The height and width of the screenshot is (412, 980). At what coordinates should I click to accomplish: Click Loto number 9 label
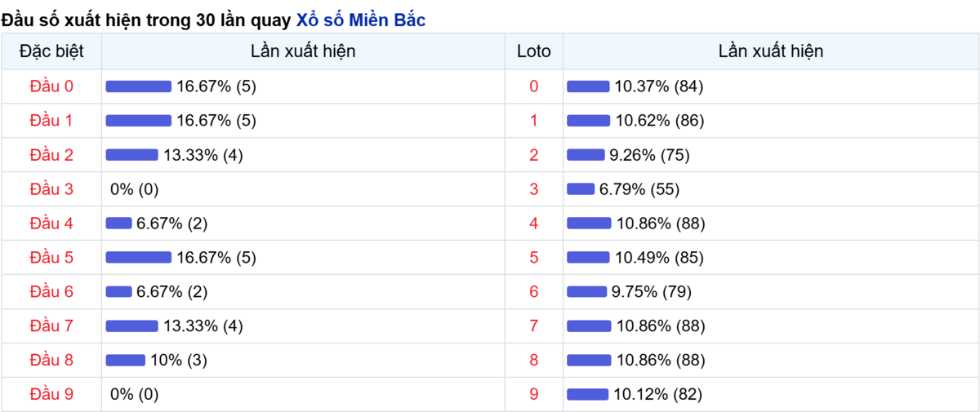pyautogui.click(x=534, y=395)
